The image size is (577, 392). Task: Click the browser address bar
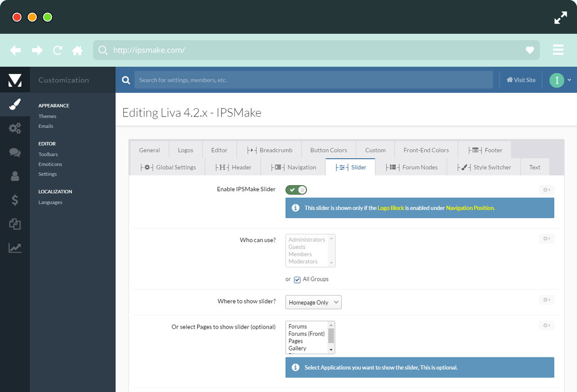click(316, 50)
